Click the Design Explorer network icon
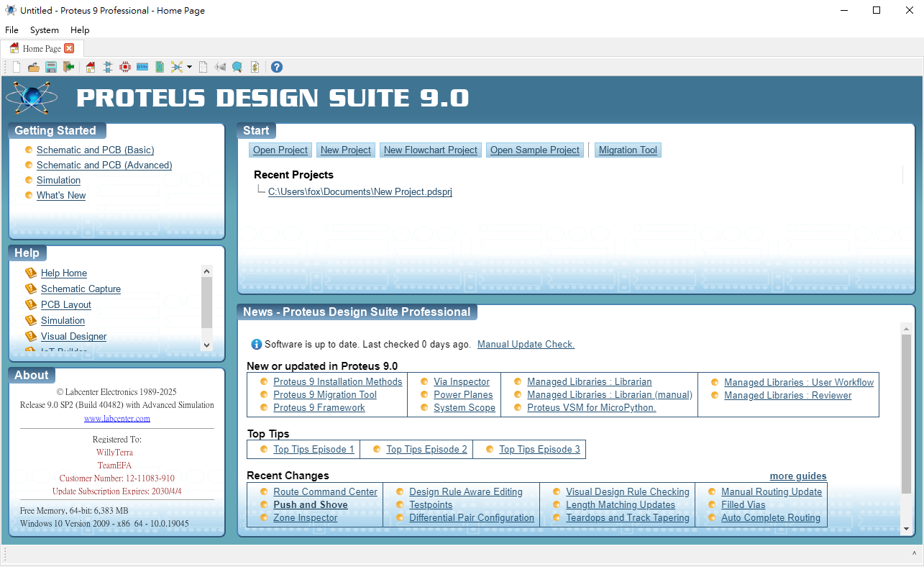This screenshot has height=567, width=924. 177,67
